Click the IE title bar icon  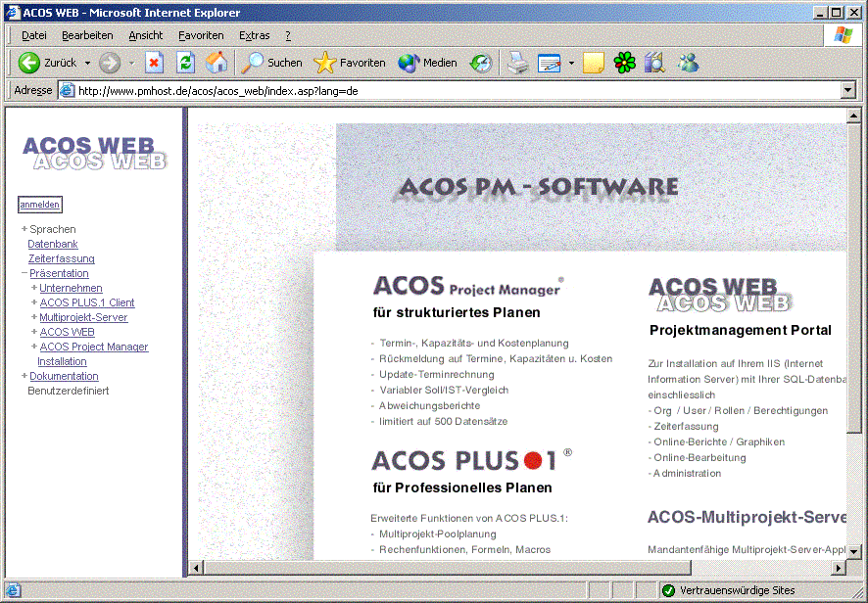click(13, 12)
